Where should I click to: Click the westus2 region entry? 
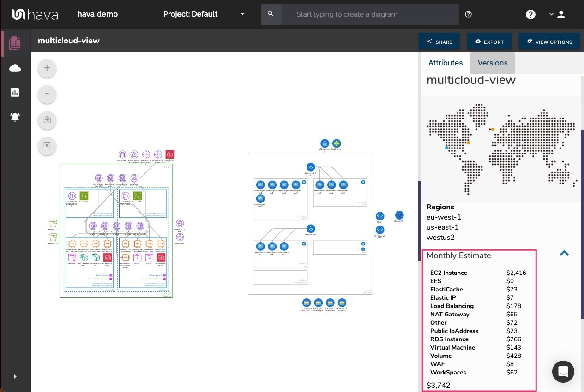pyautogui.click(x=440, y=238)
